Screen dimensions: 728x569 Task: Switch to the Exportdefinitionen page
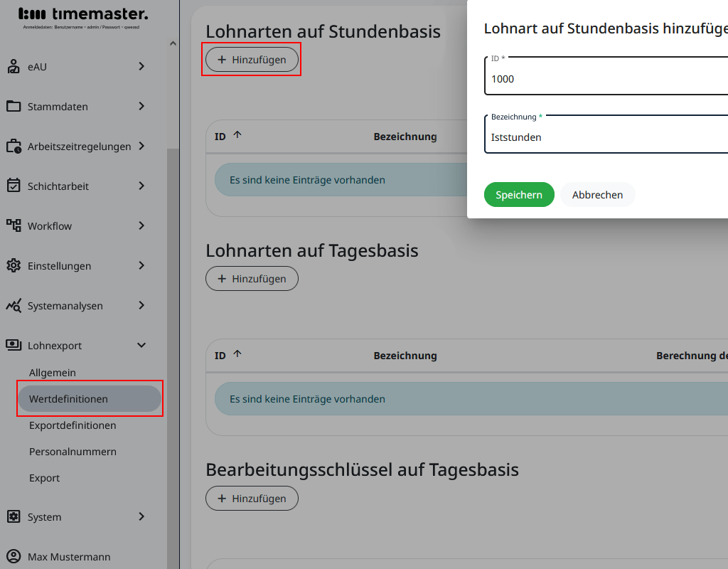coord(73,425)
